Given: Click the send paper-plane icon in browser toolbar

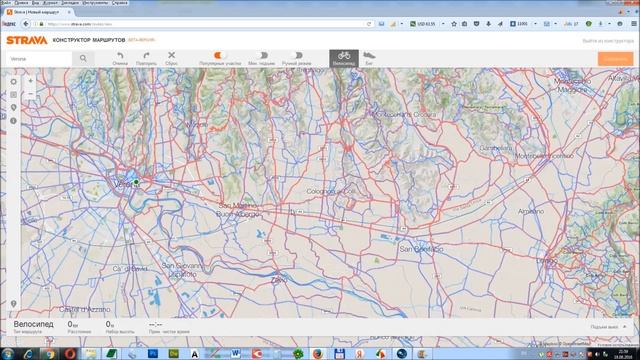Looking at the screenshot, I should pyautogui.click(x=500, y=24).
